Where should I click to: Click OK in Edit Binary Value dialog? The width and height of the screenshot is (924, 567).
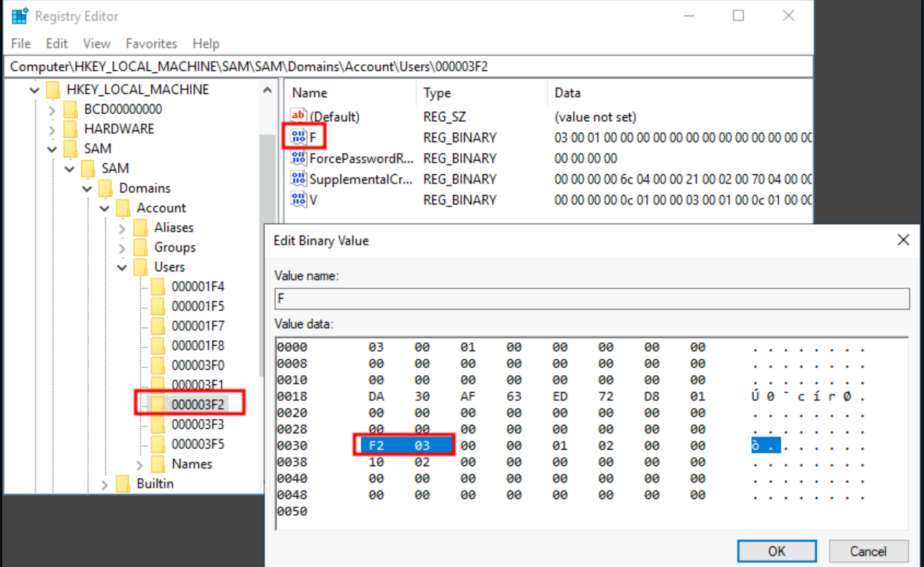click(x=777, y=551)
